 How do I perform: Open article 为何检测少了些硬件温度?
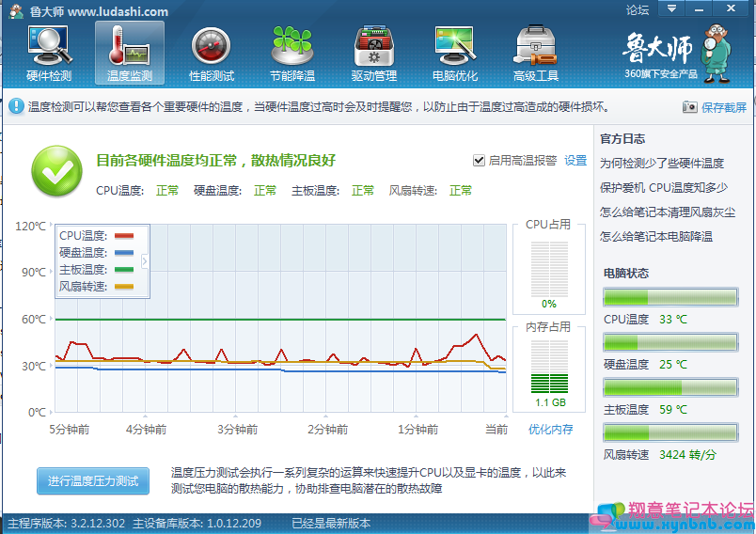[662, 164]
